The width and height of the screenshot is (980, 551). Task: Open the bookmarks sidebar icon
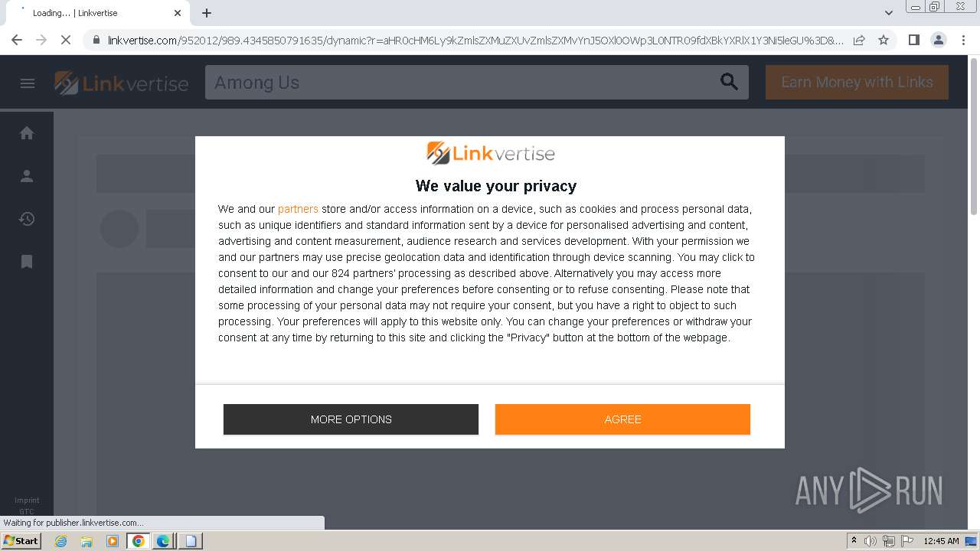tap(27, 262)
